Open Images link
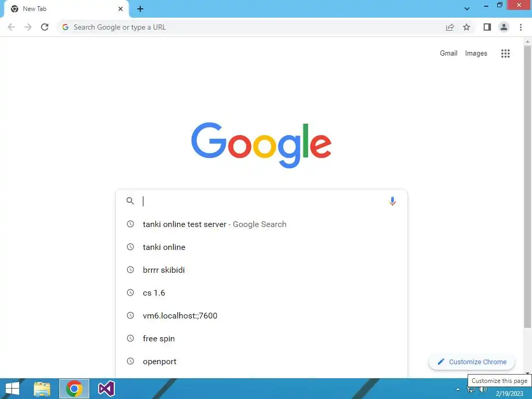The height and width of the screenshot is (399, 532). click(476, 54)
